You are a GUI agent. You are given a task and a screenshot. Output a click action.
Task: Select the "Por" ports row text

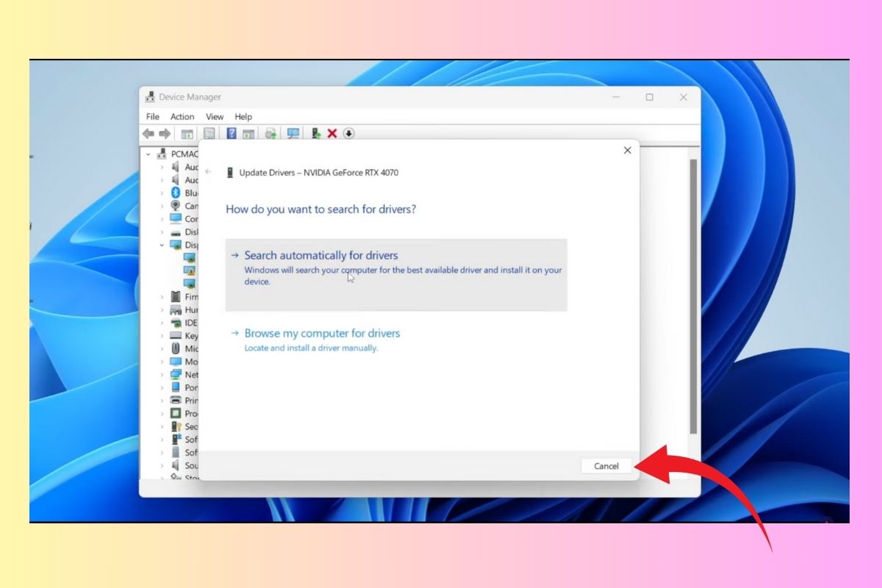click(x=191, y=387)
